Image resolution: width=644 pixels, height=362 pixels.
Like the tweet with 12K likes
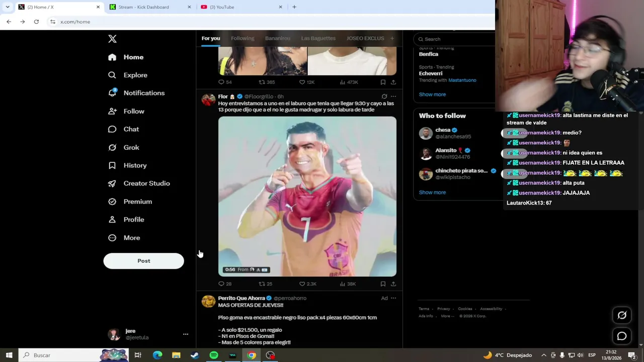tap(307, 82)
